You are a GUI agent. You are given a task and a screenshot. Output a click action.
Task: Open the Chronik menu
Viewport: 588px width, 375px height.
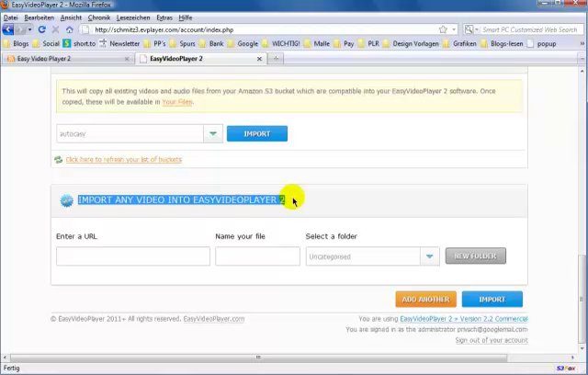pos(99,17)
